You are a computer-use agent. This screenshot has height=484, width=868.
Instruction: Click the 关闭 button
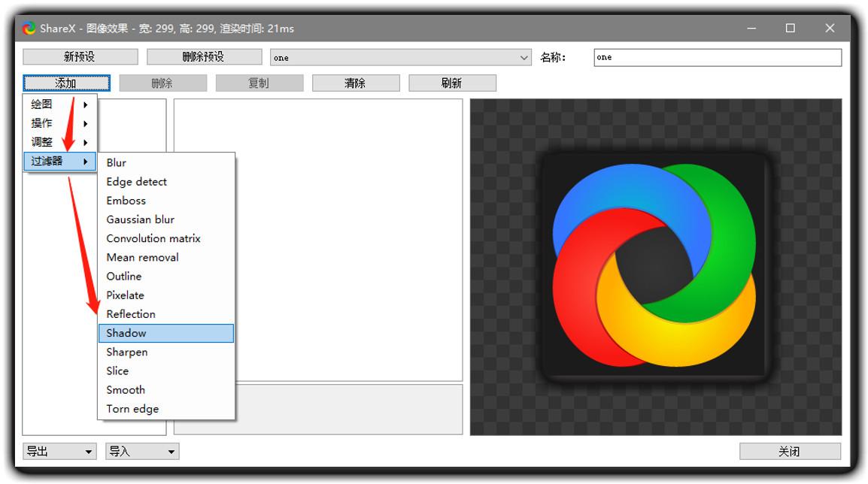pos(790,452)
